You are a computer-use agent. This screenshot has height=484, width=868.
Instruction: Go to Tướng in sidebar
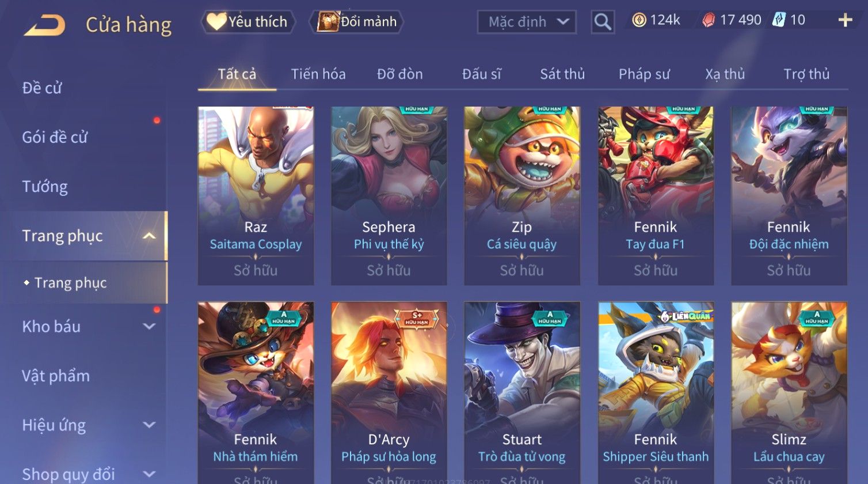(45, 186)
